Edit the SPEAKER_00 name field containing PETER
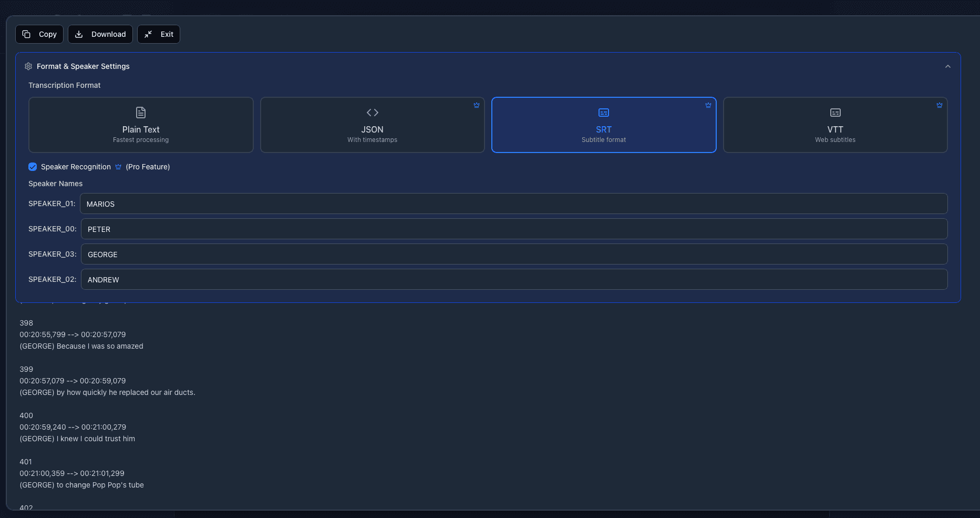This screenshot has height=518, width=980. pyautogui.click(x=513, y=229)
